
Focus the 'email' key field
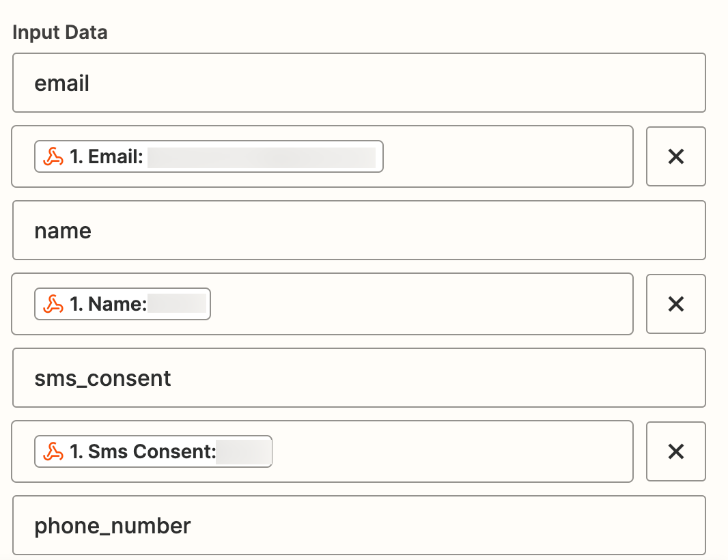[359, 83]
